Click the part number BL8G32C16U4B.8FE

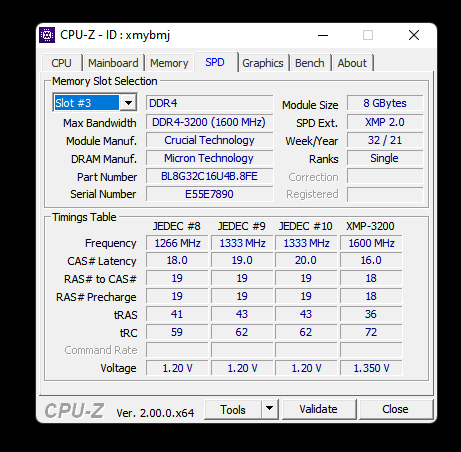pyautogui.click(x=209, y=176)
